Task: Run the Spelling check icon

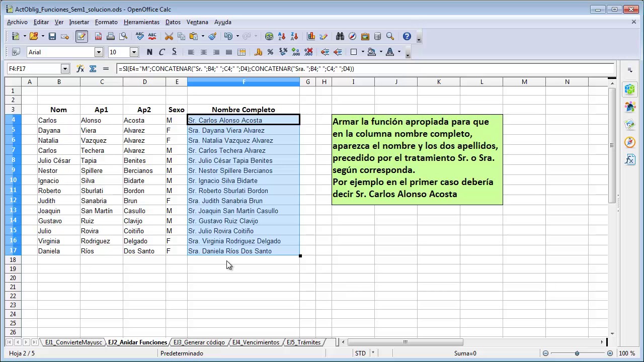Action: coord(139,36)
